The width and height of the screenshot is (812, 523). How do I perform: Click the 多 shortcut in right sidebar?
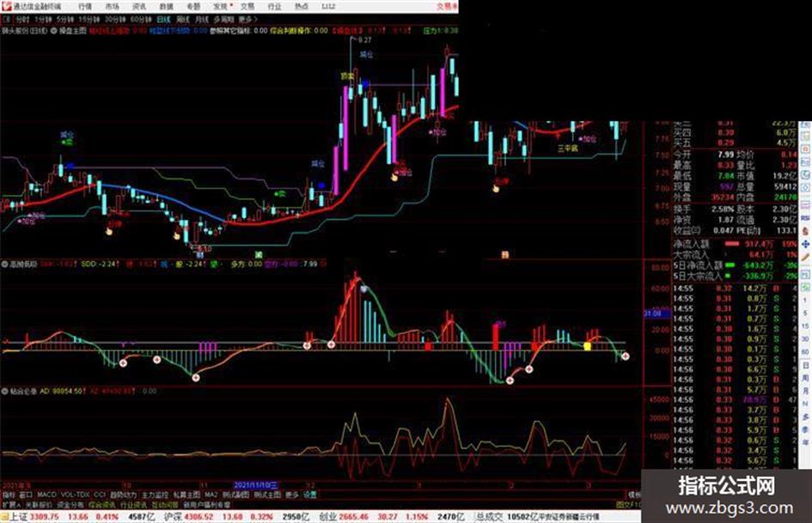click(x=806, y=417)
